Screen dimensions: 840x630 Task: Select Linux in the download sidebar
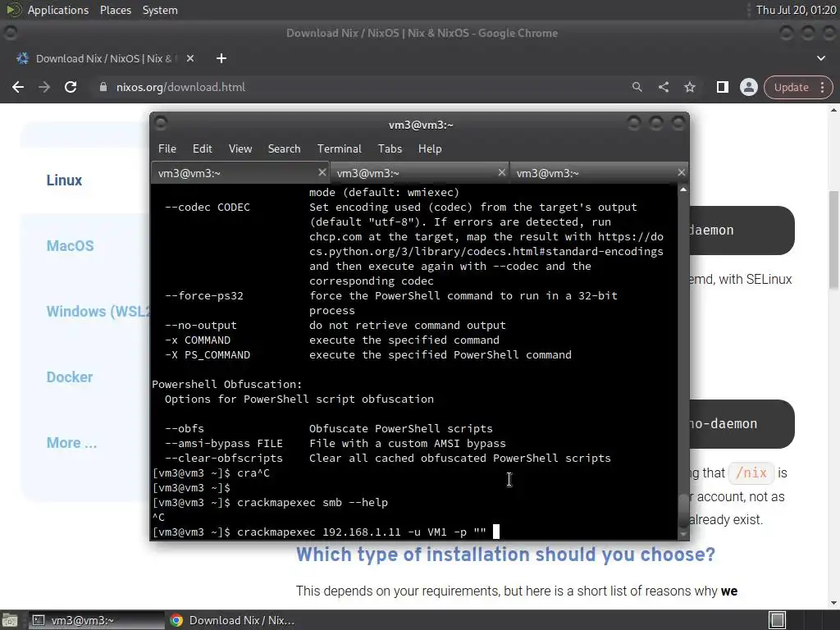pyautogui.click(x=64, y=180)
